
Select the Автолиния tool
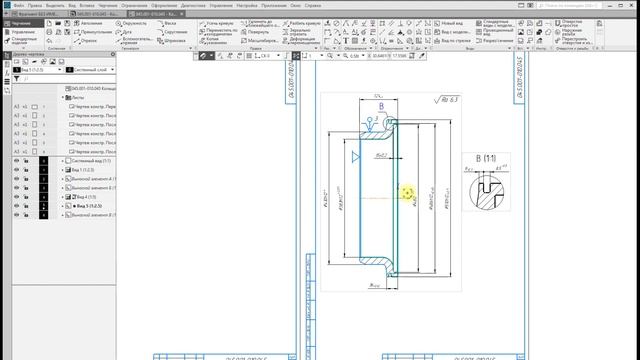point(88,23)
